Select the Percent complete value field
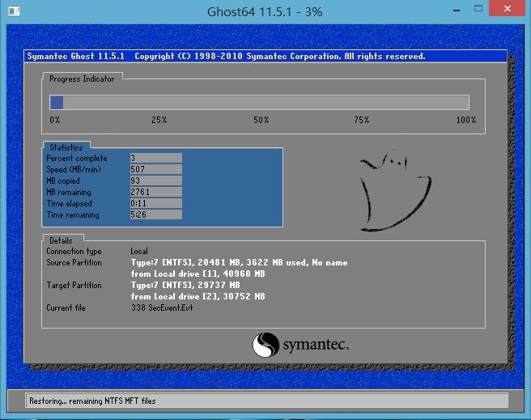This screenshot has width=531, height=420. pyautogui.click(x=155, y=159)
